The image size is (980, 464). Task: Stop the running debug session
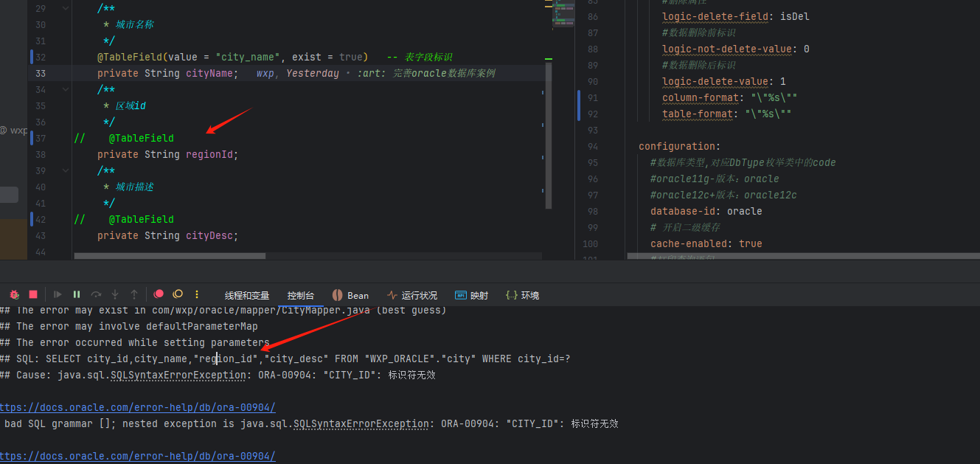(x=33, y=294)
